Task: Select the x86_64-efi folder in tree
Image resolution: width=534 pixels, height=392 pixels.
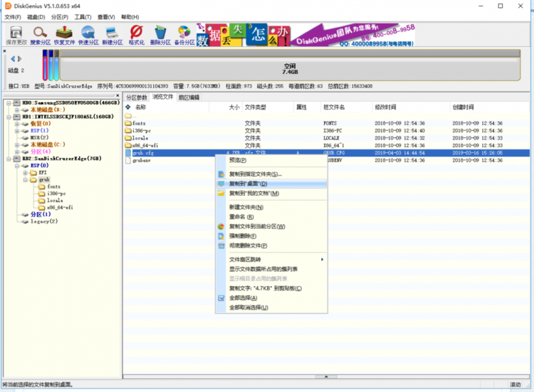Action: click(x=60, y=207)
